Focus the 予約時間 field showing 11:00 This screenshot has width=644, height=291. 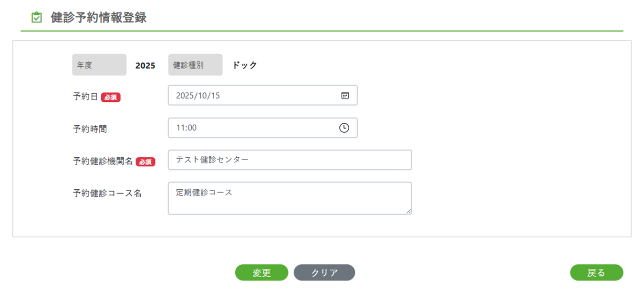(x=253, y=128)
